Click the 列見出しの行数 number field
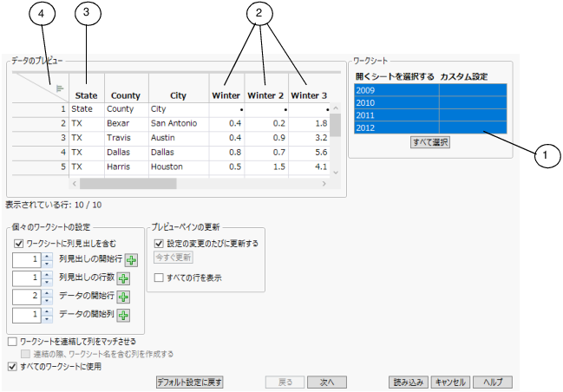Viewport: 563px width, 392px height. [27, 278]
